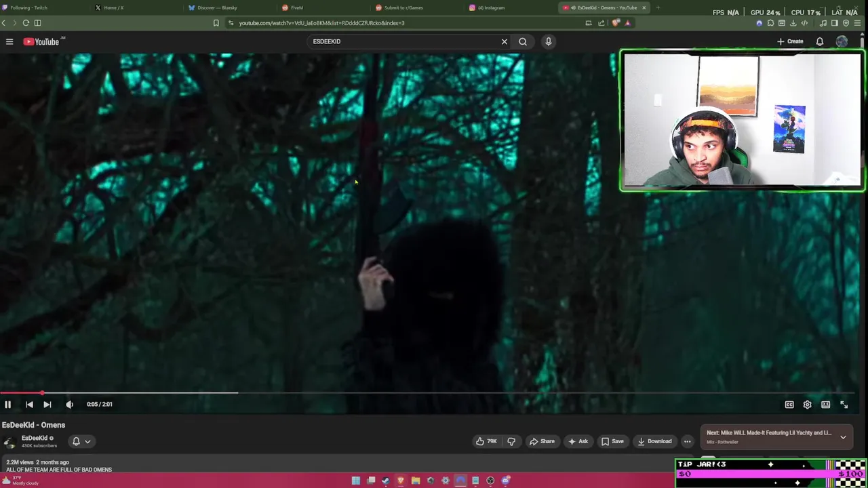Open the YouTube hamburger guide menu
Viewport: 868px width, 488px height.
coord(9,41)
